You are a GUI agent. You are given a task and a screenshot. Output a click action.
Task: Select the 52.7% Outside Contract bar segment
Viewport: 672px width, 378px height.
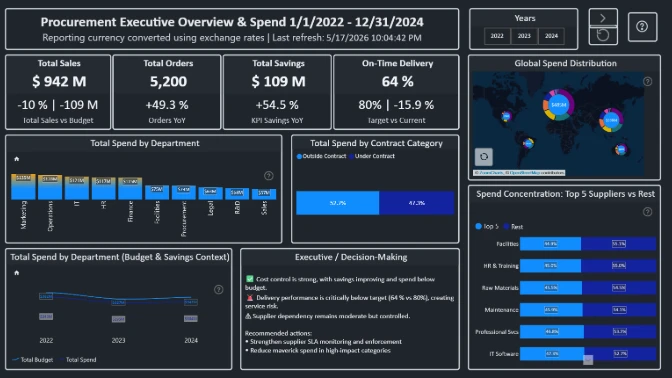tap(337, 203)
